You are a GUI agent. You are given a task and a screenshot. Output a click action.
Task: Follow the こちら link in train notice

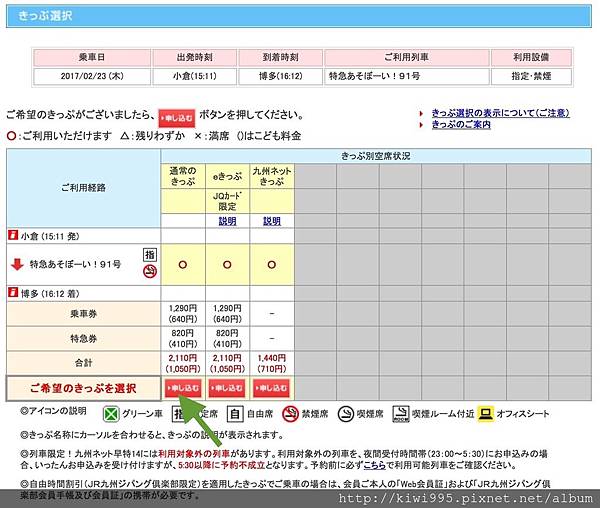coord(375,465)
